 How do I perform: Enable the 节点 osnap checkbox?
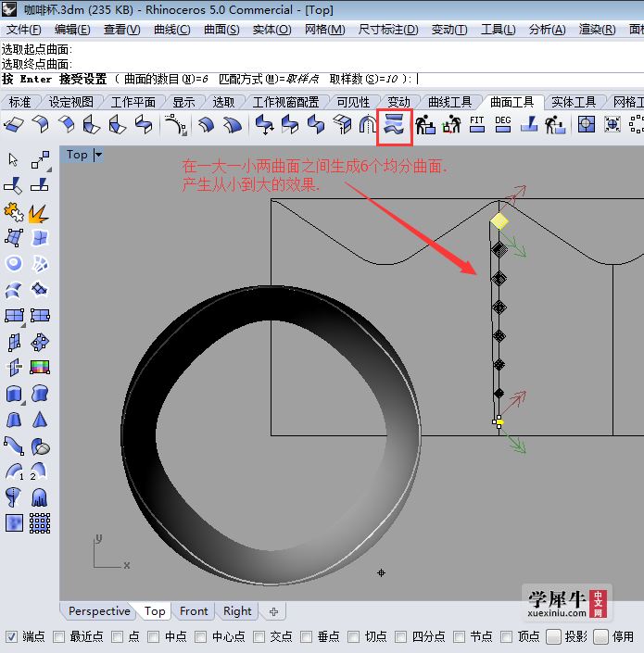tap(459, 636)
